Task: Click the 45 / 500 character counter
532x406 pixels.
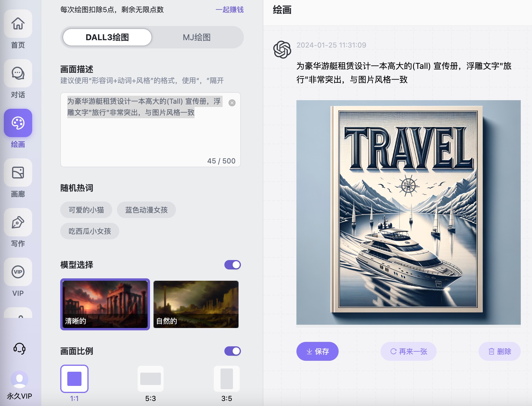Action: (x=221, y=161)
